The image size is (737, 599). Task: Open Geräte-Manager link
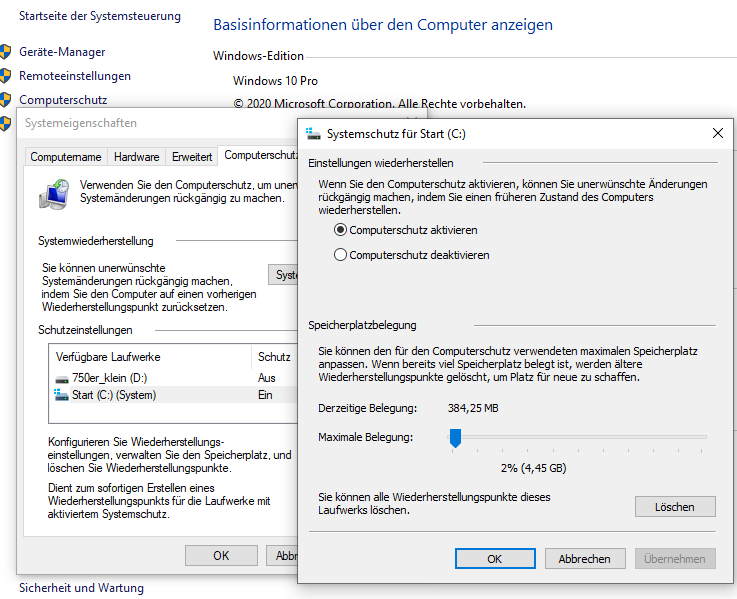coord(62,52)
